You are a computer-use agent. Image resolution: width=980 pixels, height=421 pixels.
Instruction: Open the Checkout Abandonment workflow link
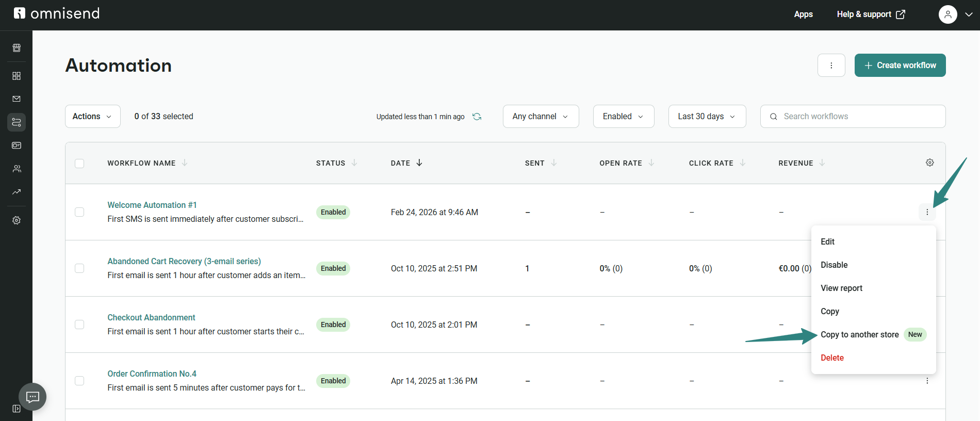pyautogui.click(x=151, y=318)
